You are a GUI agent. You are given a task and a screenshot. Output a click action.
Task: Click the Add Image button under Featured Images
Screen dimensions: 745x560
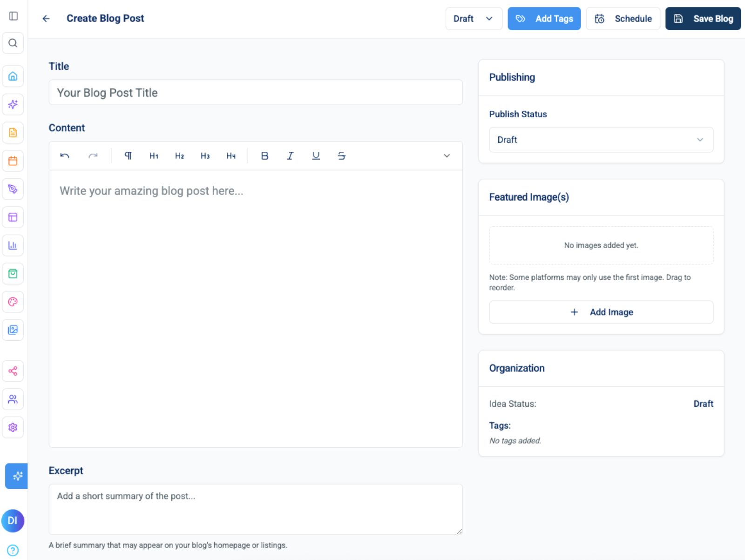coord(601,312)
